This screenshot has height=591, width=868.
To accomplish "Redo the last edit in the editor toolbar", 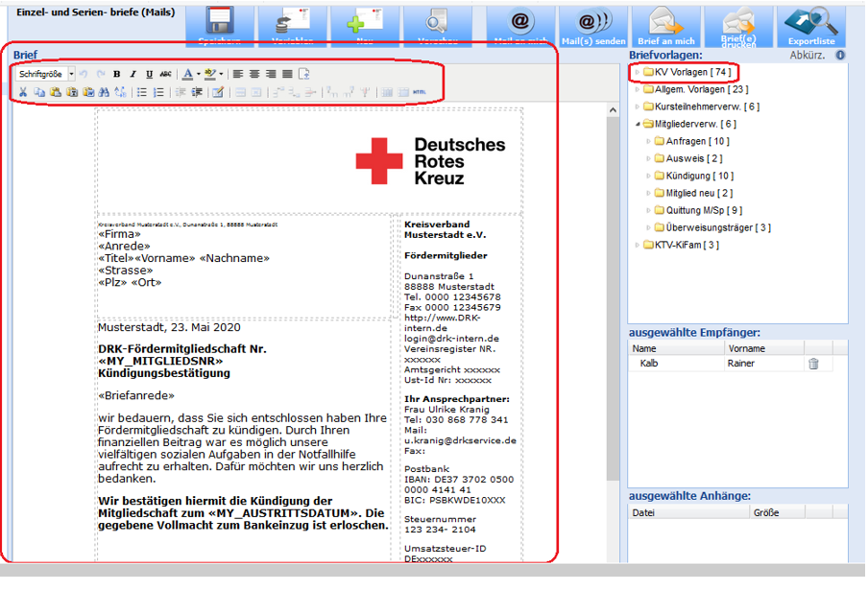I will [x=100, y=74].
